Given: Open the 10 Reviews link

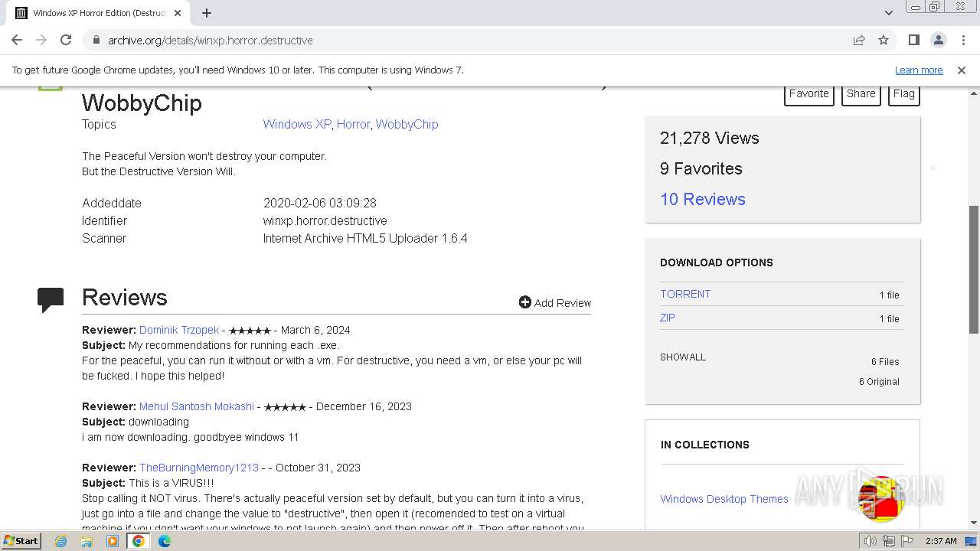Looking at the screenshot, I should (x=703, y=199).
